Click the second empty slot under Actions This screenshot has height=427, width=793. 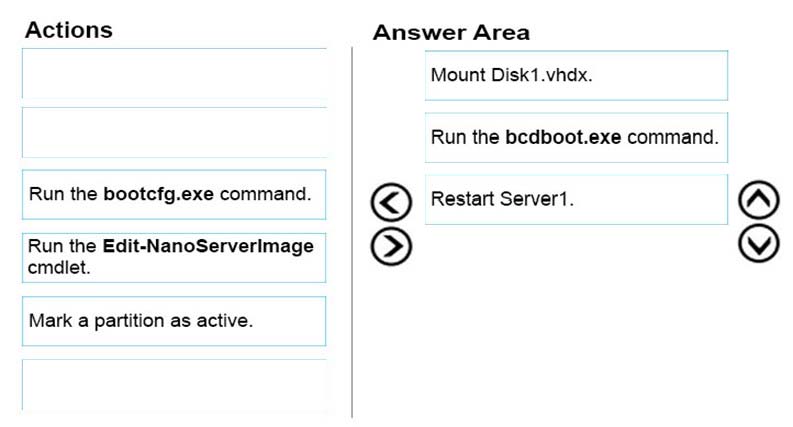pyautogui.click(x=174, y=132)
